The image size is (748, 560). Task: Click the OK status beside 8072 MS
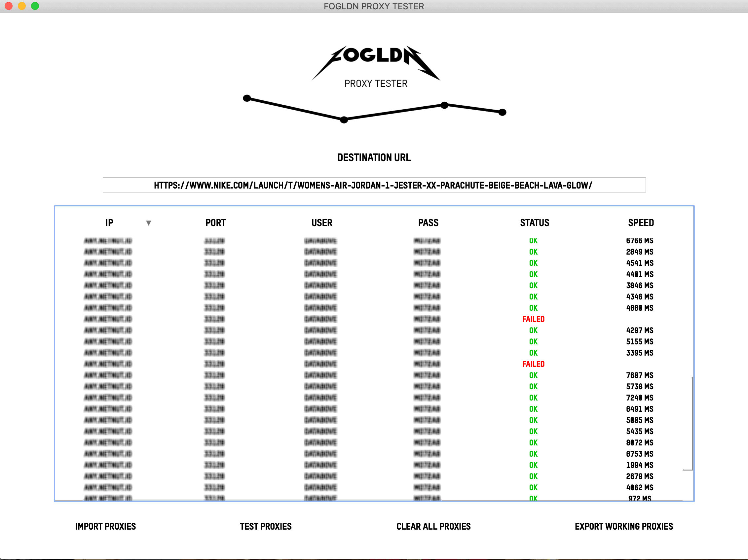(533, 442)
